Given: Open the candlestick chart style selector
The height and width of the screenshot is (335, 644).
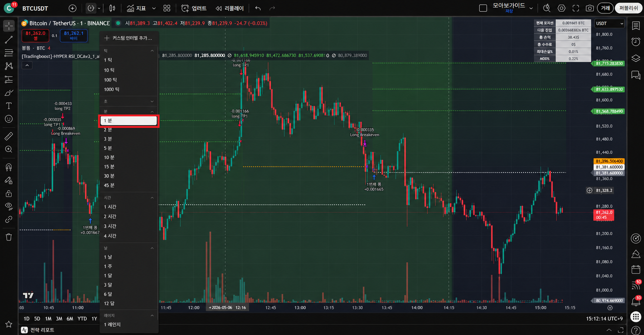Looking at the screenshot, I should pos(113,8).
